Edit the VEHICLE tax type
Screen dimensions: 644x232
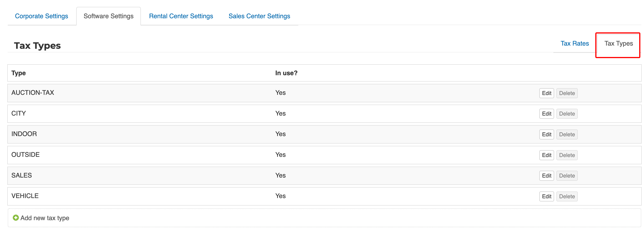point(547,196)
